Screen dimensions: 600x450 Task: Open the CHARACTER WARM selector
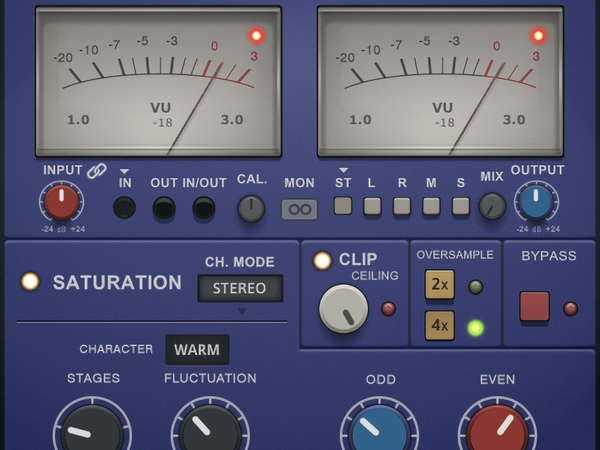[197, 350]
